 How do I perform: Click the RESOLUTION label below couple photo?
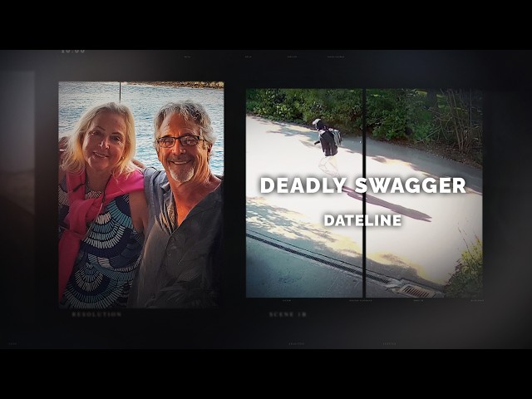tap(96, 314)
